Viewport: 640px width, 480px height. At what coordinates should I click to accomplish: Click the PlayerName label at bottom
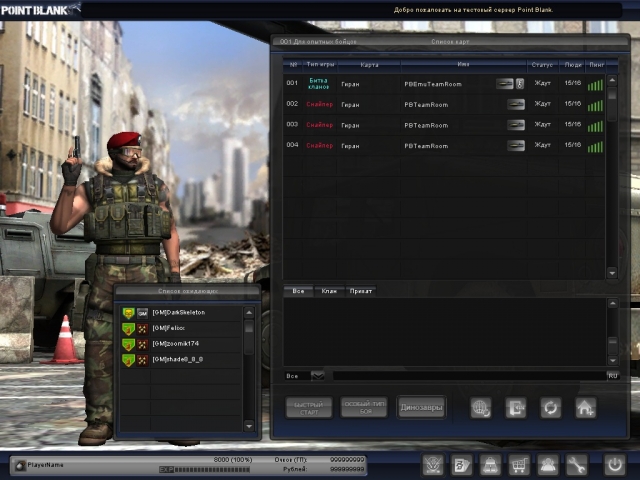click(45, 465)
